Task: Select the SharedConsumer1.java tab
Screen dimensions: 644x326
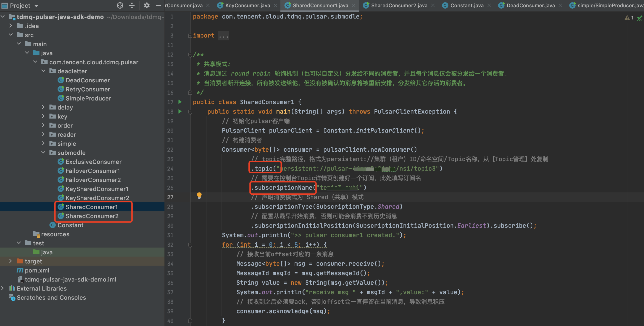Action: pos(320,6)
